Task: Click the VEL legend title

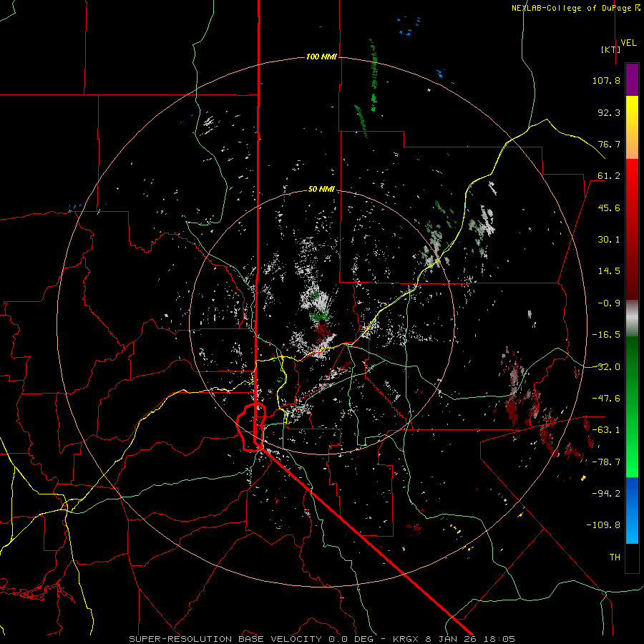Action: point(629,43)
